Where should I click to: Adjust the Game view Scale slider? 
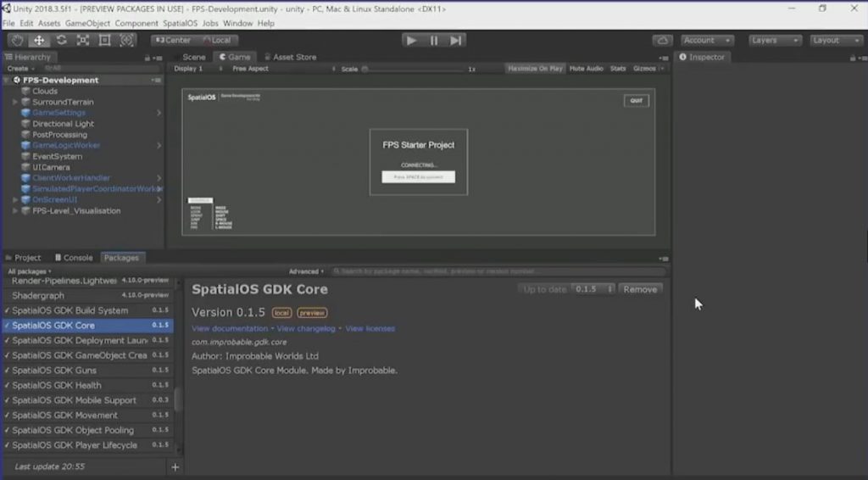[x=413, y=70]
